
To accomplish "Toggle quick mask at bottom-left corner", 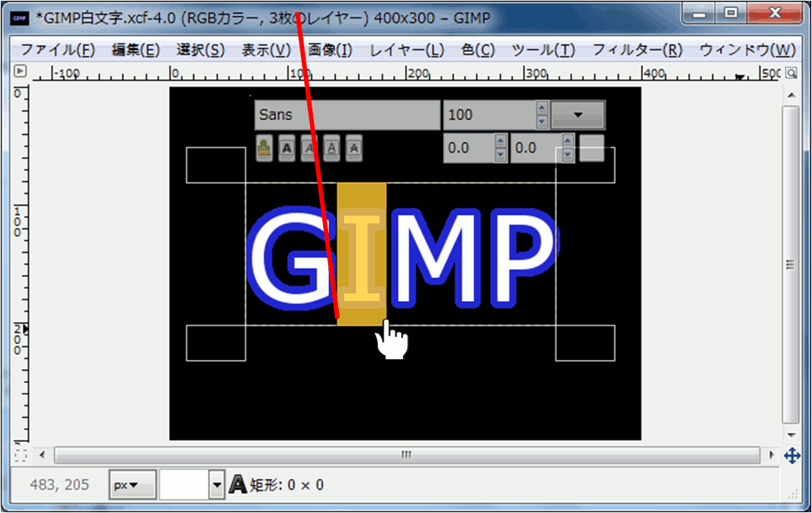I will [20, 456].
